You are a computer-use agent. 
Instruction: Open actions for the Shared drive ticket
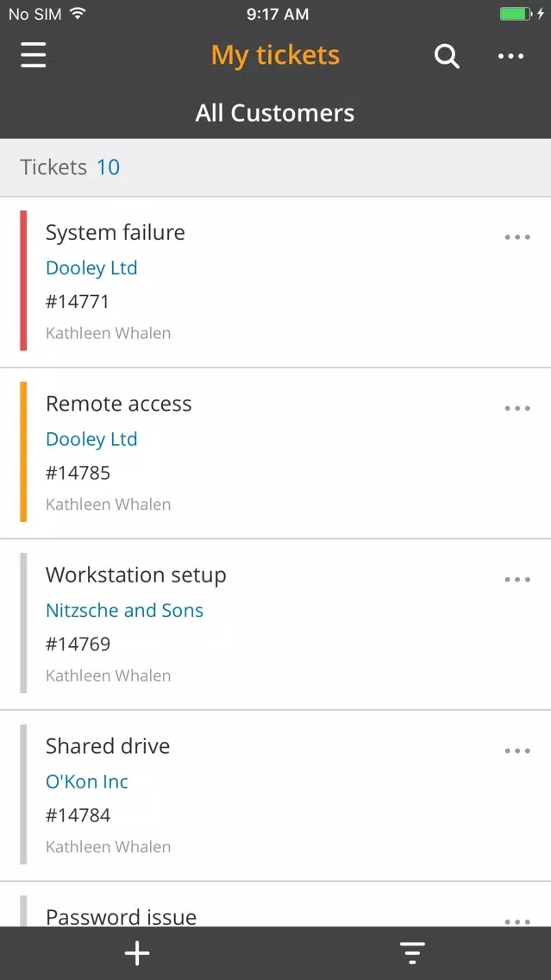click(x=517, y=751)
